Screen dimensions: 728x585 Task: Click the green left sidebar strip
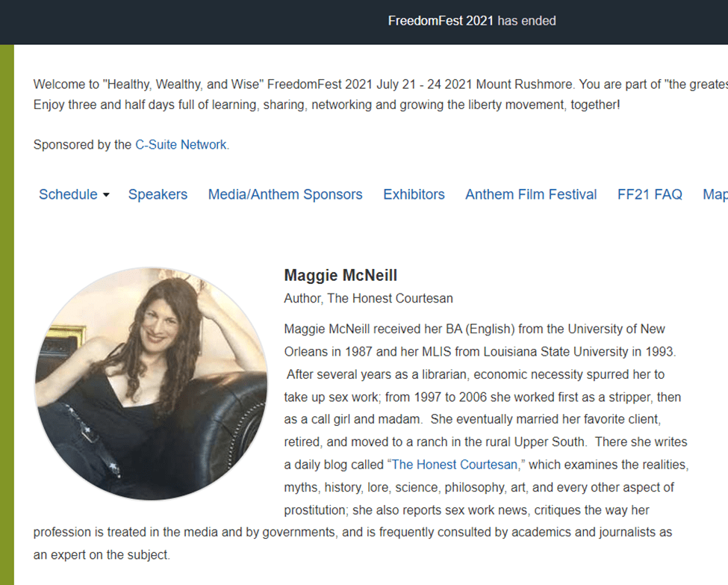click(7, 315)
